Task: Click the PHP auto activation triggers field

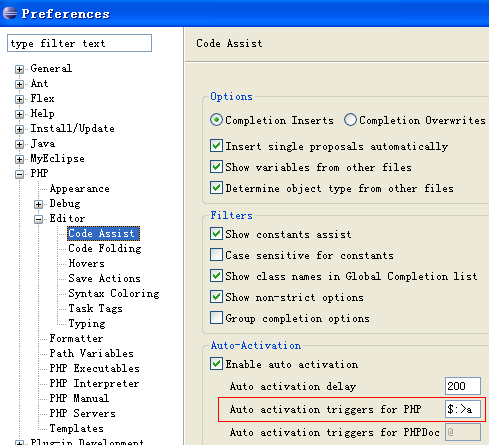Action: pyautogui.click(x=463, y=409)
